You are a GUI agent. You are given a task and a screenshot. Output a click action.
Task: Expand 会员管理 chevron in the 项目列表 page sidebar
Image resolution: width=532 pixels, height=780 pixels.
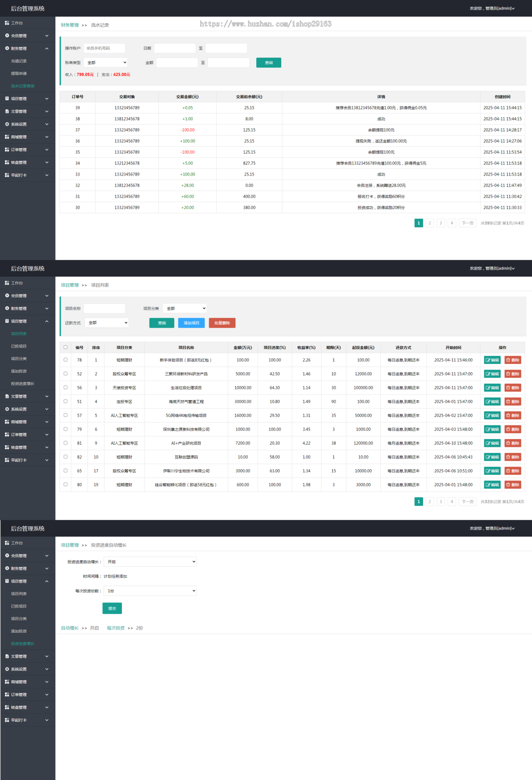(x=47, y=296)
